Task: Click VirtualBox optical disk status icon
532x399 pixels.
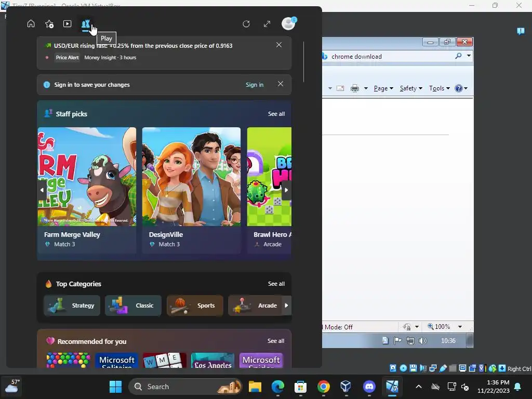Action: pyautogui.click(x=403, y=368)
